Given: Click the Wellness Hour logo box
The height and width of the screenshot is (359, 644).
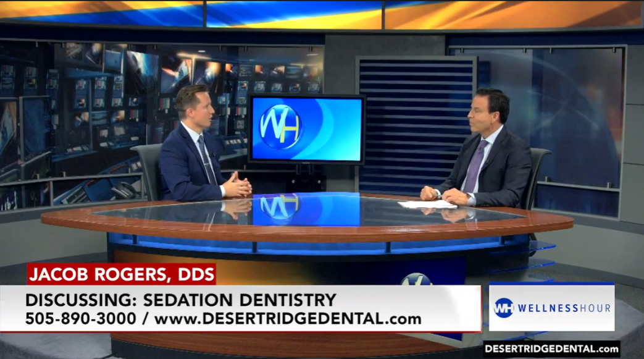Looking at the screenshot, I should pos(551,306).
